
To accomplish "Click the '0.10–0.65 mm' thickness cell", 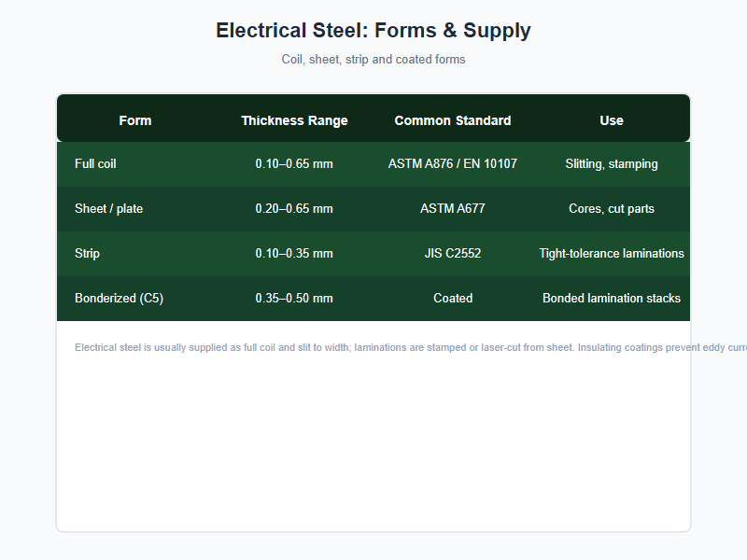I will (294, 164).
